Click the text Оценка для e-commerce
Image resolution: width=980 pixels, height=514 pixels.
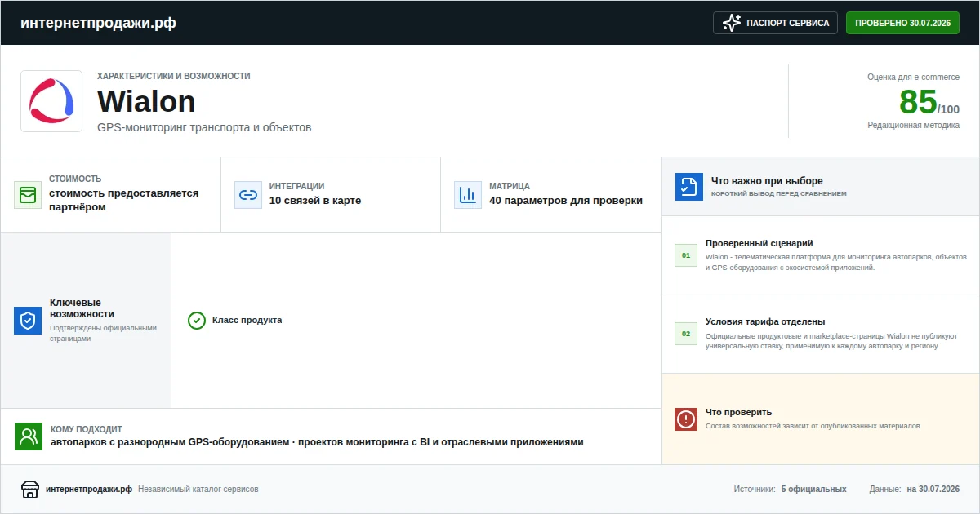click(x=913, y=77)
